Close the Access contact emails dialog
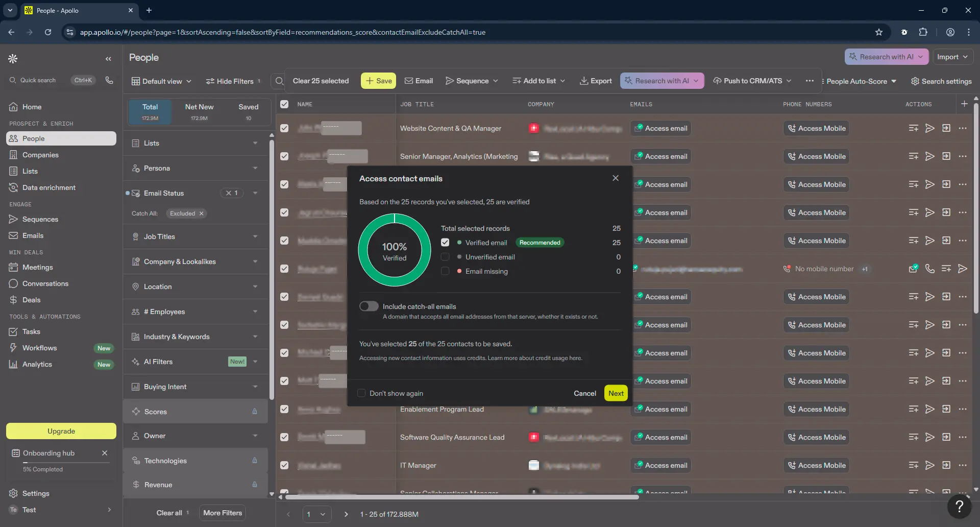This screenshot has width=980, height=527. click(x=616, y=178)
